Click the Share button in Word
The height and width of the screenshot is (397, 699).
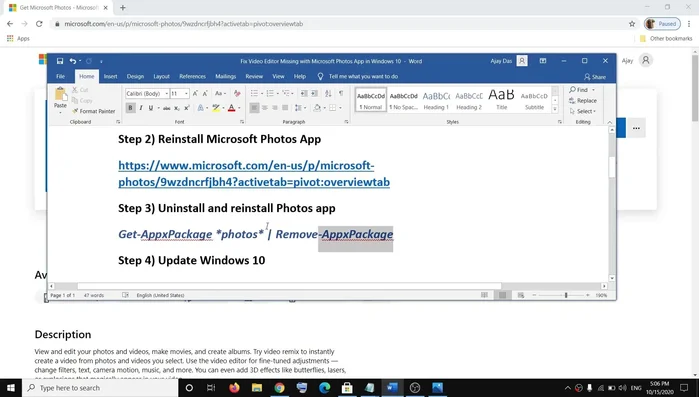pyautogui.click(x=595, y=77)
